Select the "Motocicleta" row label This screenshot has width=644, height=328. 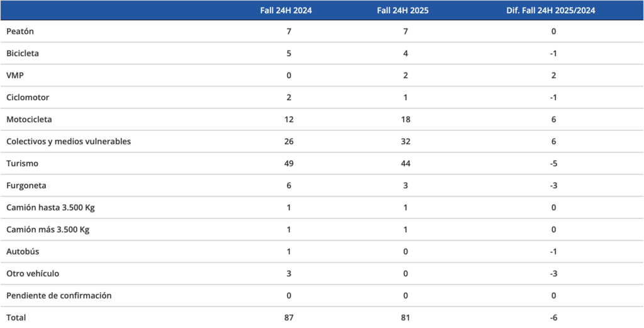(x=29, y=120)
